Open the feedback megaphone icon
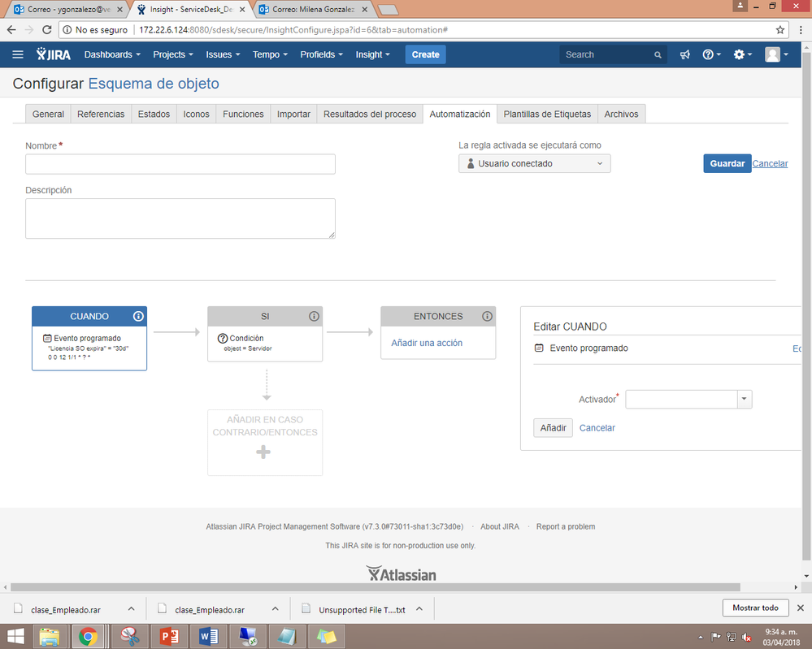812x649 pixels. tap(685, 54)
